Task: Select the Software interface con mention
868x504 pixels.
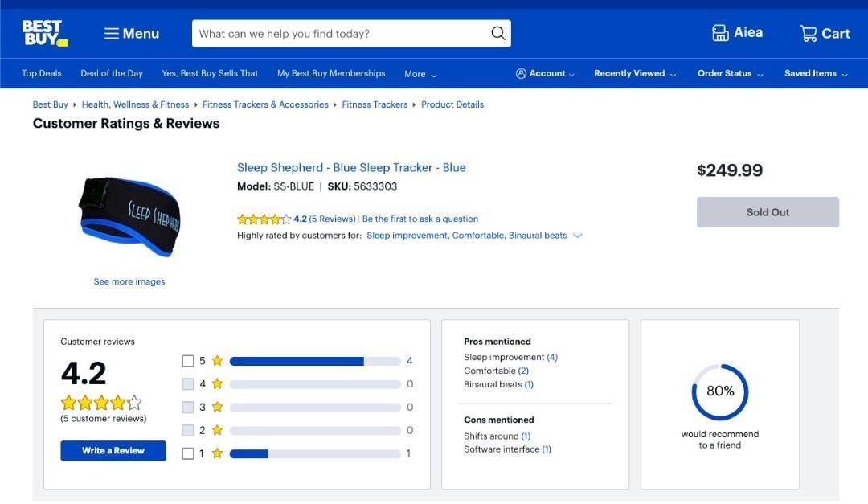Action: pos(508,449)
